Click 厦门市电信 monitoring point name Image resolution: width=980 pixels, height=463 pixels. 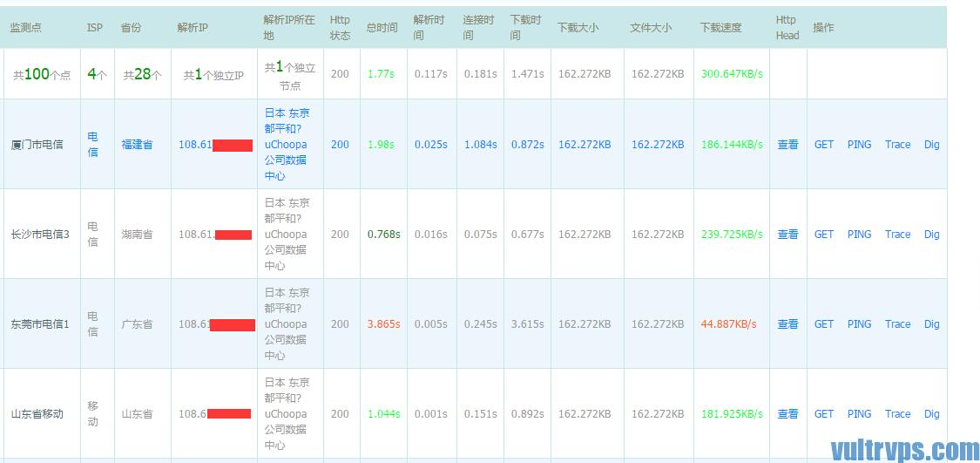(x=37, y=145)
